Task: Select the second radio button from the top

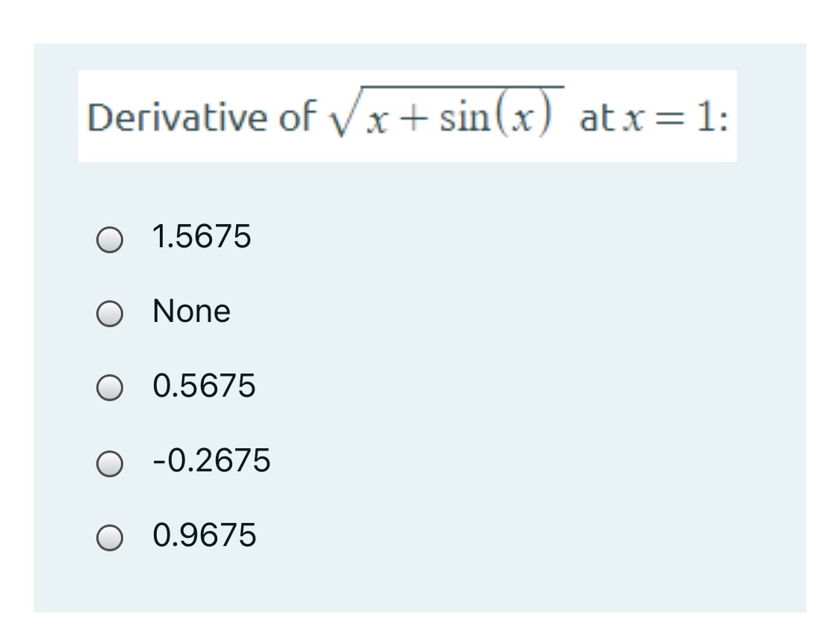Action: tap(109, 314)
